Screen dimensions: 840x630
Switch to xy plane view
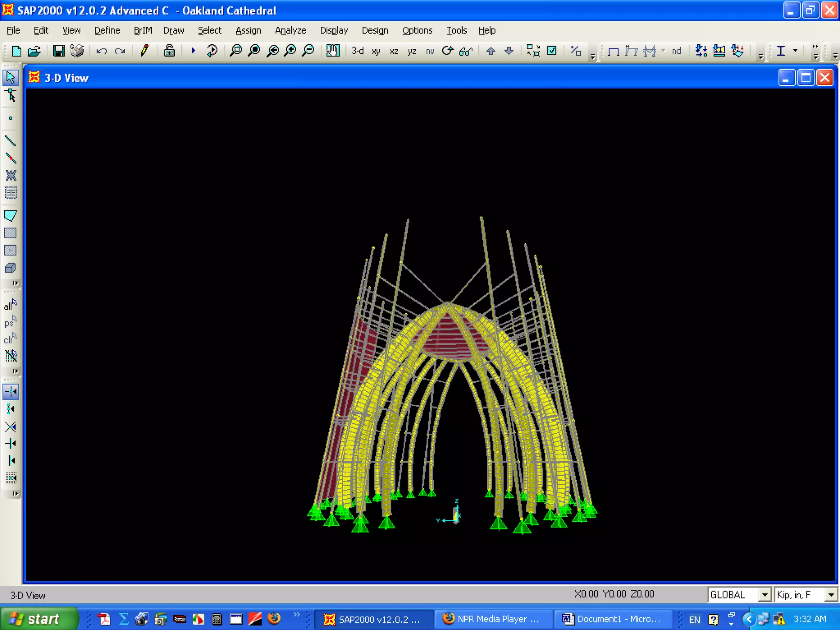coord(376,51)
